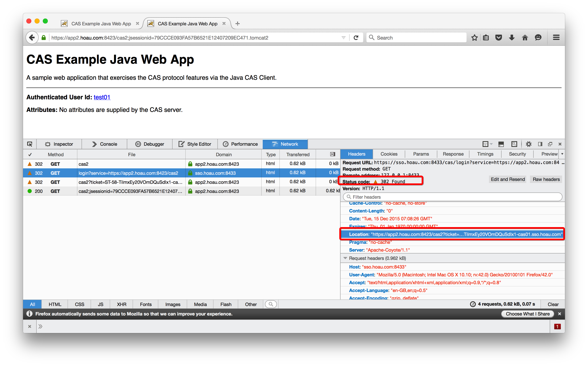Open the Style Editor panel
Image resolution: width=588 pixels, height=366 pixels.
coord(195,144)
